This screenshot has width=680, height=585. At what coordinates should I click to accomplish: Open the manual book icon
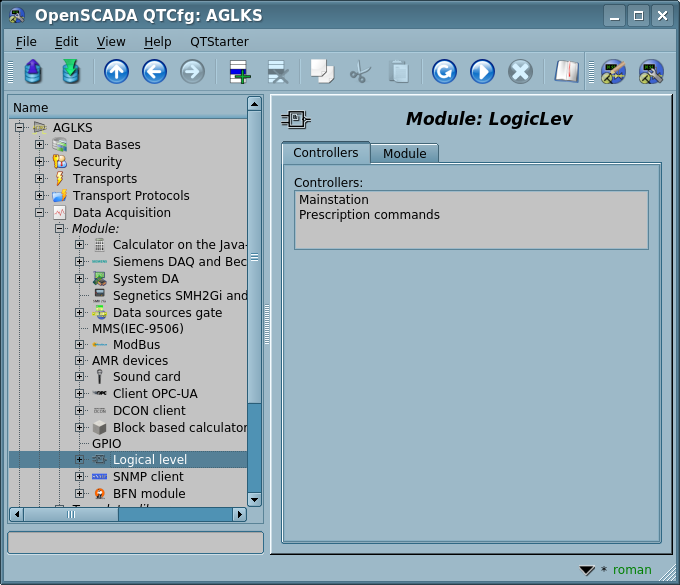[566, 72]
